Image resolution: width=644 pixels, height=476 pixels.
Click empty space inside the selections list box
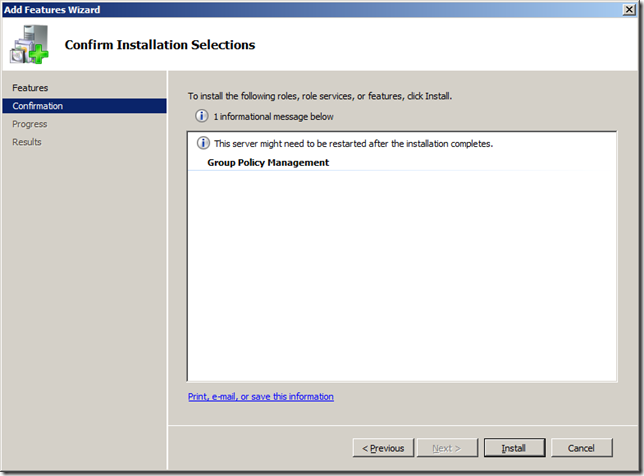pyautogui.click(x=400, y=280)
